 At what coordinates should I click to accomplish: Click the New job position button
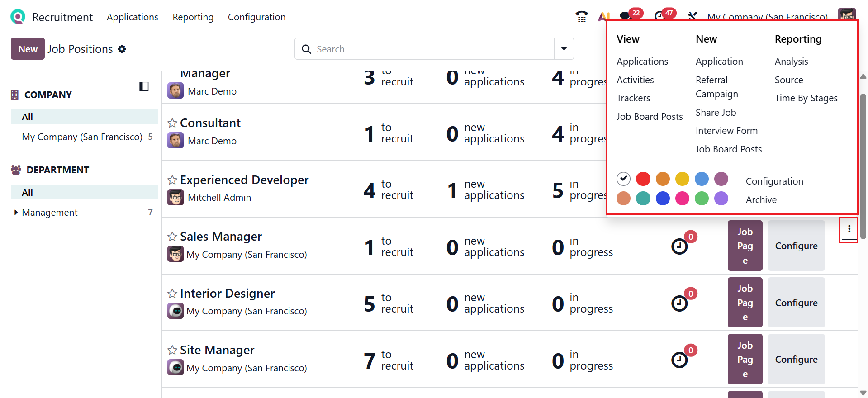click(x=28, y=49)
